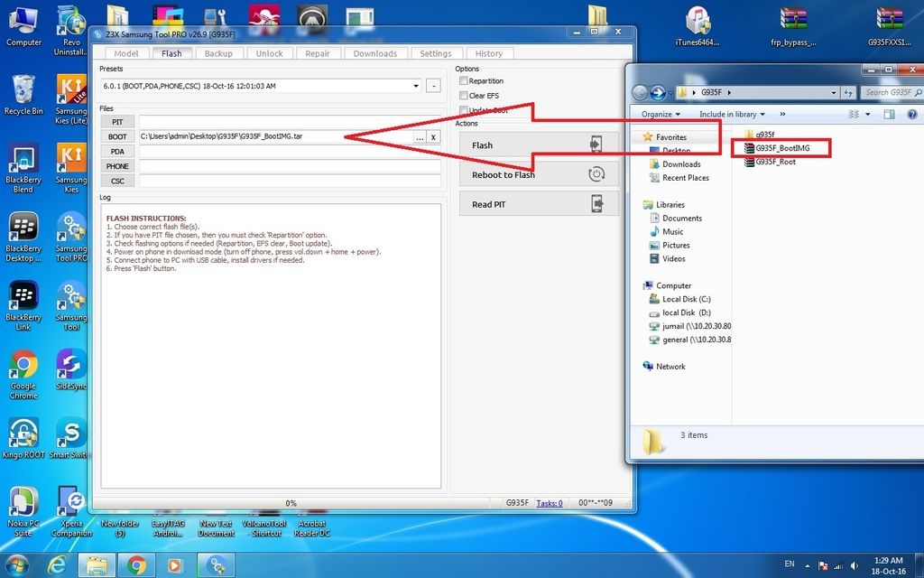Select the Revo Uninstaller desktop shortcut
This screenshot has height=578, width=924.
pyautogui.click(x=71, y=31)
